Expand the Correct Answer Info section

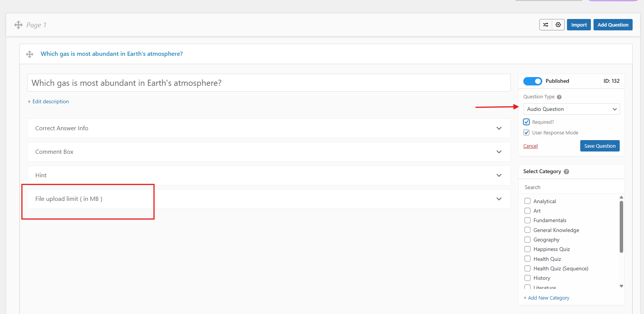click(269, 128)
